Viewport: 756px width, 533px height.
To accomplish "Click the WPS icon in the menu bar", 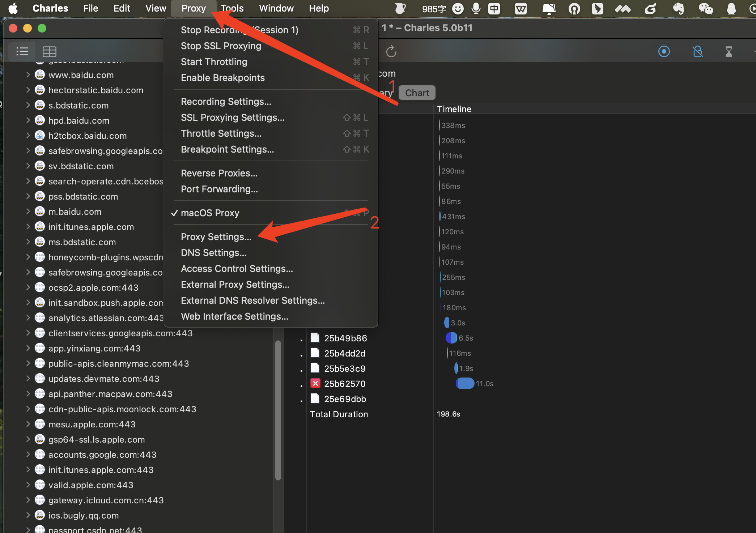I will tap(521, 8).
